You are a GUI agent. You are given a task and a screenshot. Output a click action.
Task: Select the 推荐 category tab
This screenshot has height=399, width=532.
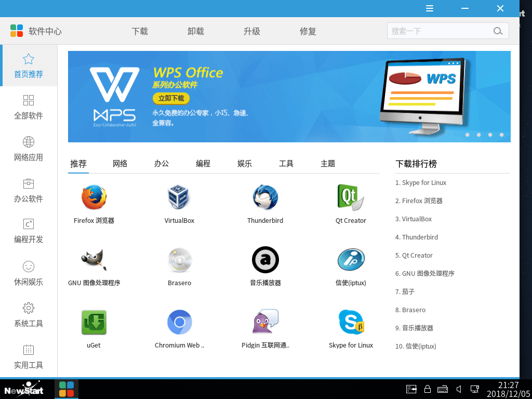click(x=78, y=164)
